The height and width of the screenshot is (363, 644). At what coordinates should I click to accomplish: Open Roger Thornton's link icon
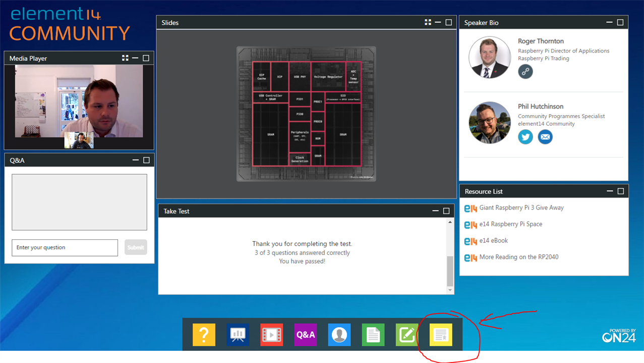tap(525, 72)
